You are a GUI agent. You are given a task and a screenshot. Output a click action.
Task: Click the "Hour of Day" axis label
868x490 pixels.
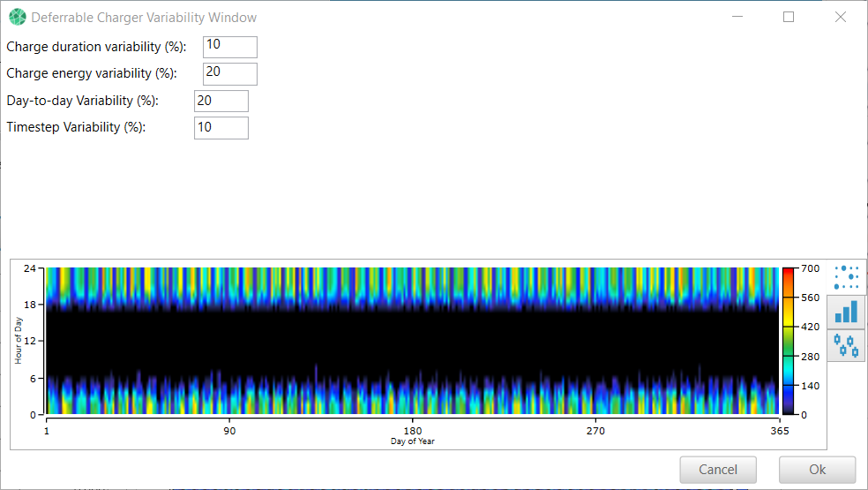tap(19, 341)
